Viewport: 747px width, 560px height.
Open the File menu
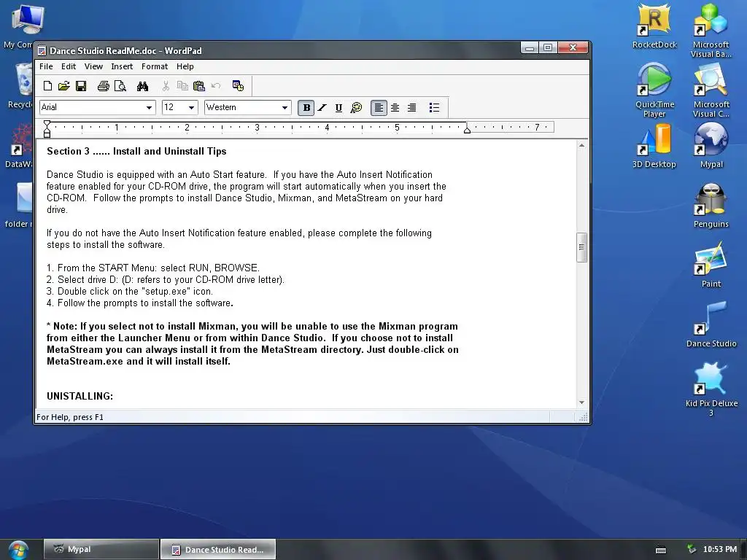point(46,66)
